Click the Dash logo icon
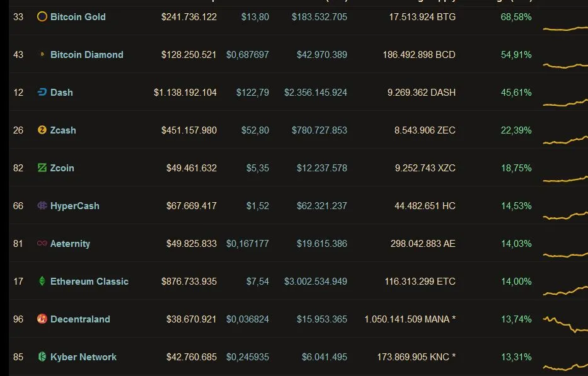 pos(42,92)
